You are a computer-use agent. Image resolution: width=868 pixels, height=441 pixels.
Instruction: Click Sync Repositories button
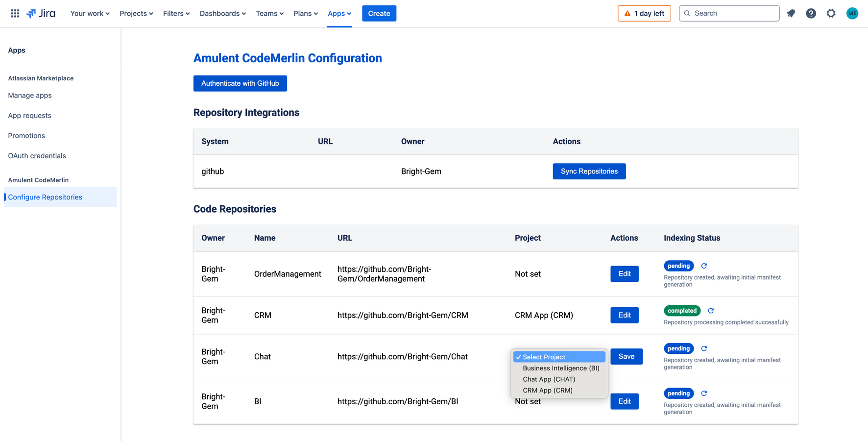(589, 171)
